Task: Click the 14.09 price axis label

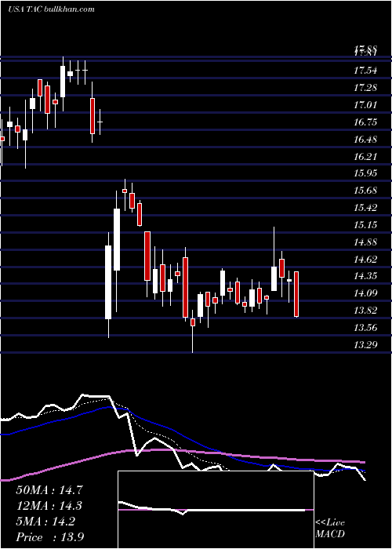Action: (x=365, y=293)
